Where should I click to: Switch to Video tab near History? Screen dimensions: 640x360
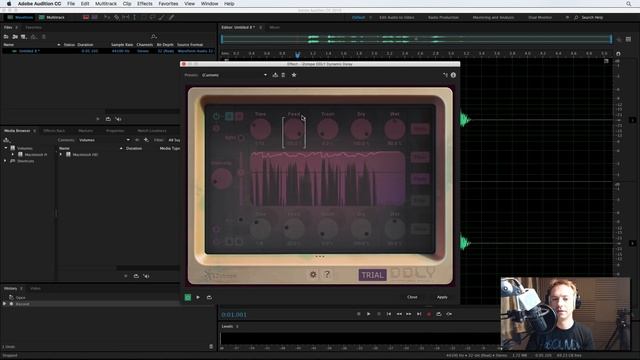pos(36,289)
